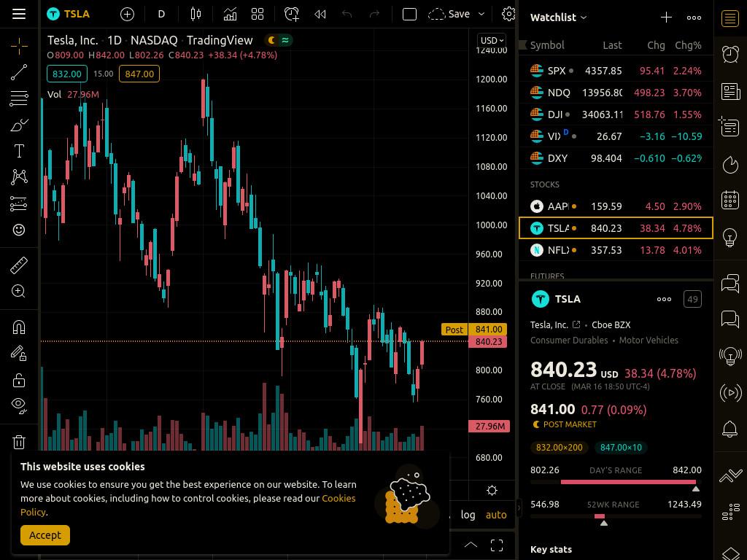Select SPX in the watchlist
Viewport: 747px width, 560px height.
coord(616,71)
